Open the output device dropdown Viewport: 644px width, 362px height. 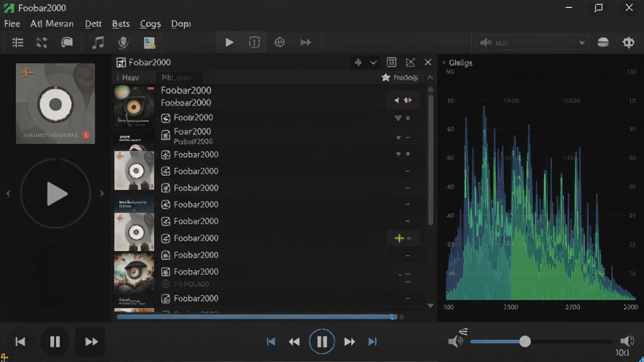[x=532, y=43]
